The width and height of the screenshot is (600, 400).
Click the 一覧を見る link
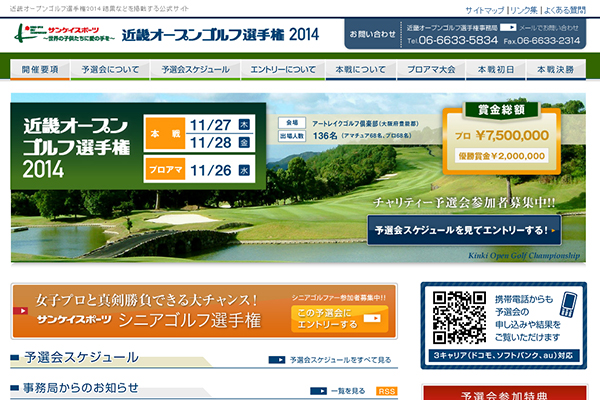coord(348,391)
